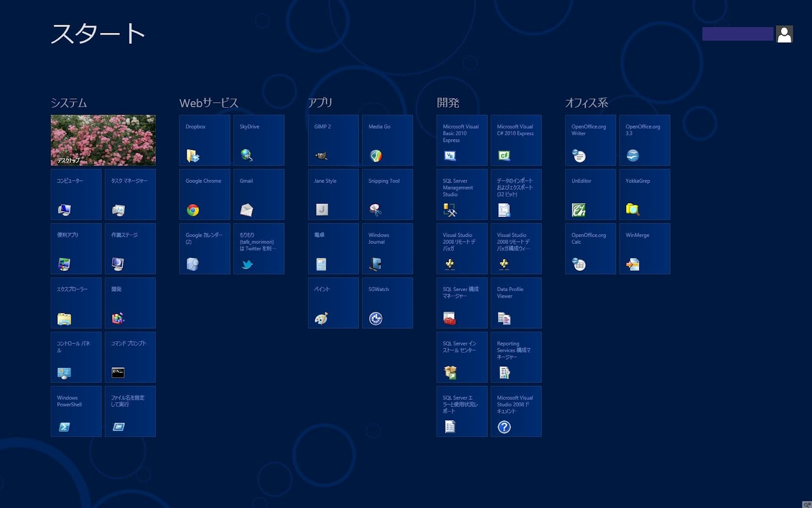812x508 pixels.
Task: Open SQL Server インストール センター tile
Action: 462,357
